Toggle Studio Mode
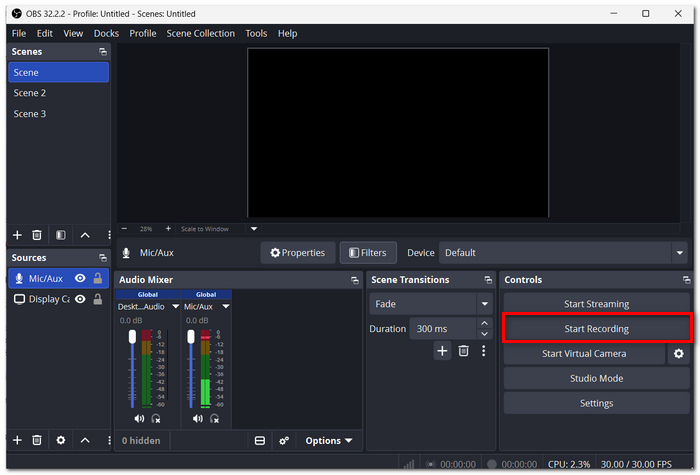Image resolution: width=700 pixels, height=475 pixels. coord(596,379)
